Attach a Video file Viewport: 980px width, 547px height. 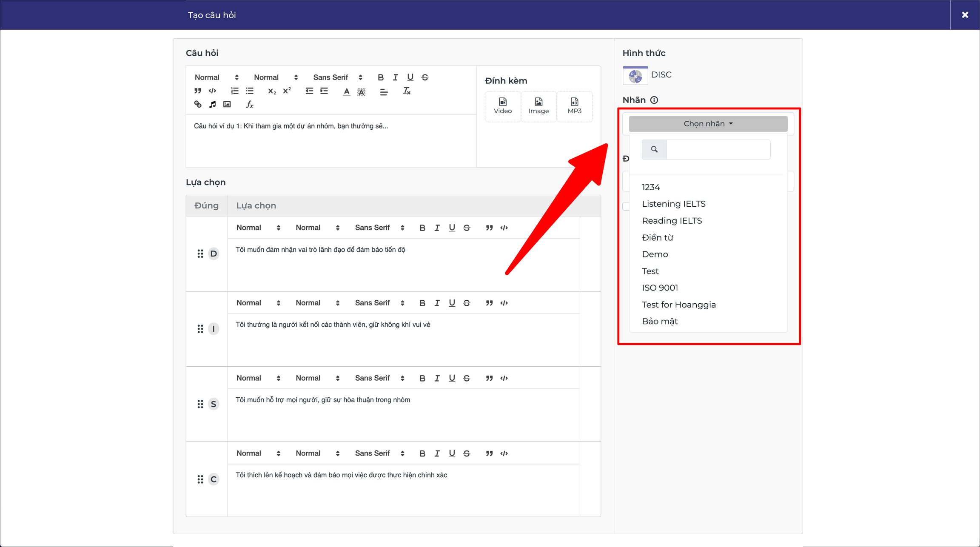pyautogui.click(x=503, y=106)
